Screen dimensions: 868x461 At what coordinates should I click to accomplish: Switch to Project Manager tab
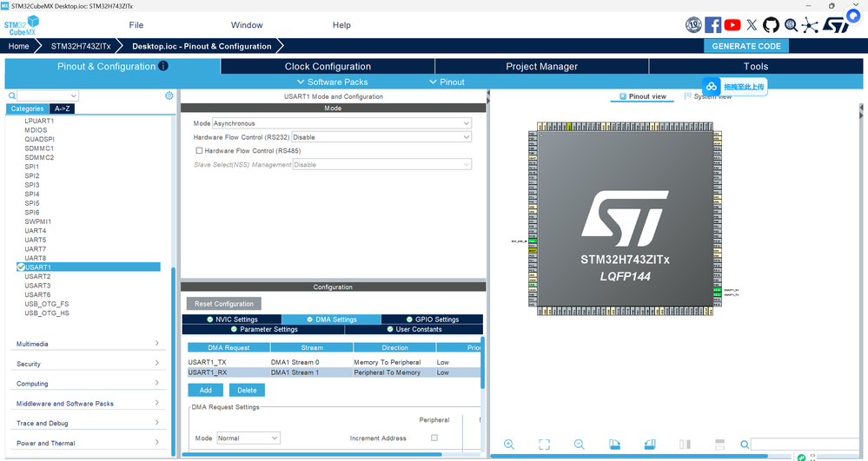point(542,66)
